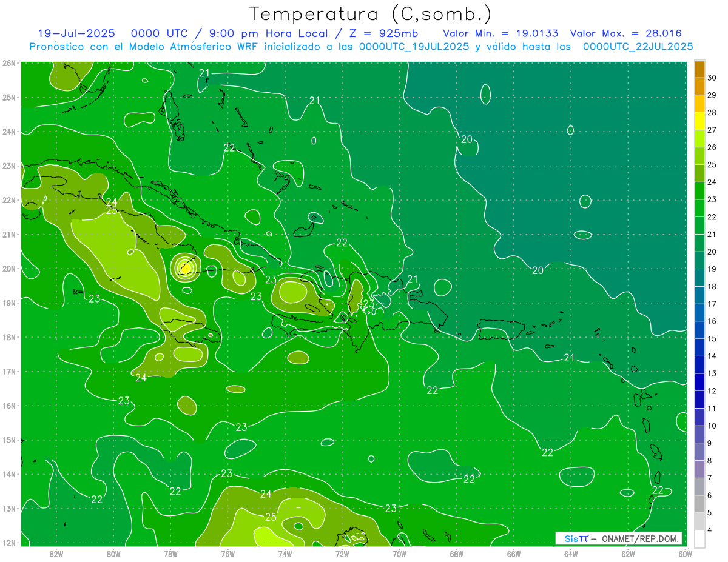
Task: Click the "60W" longitude axis label
Action: coord(686,553)
